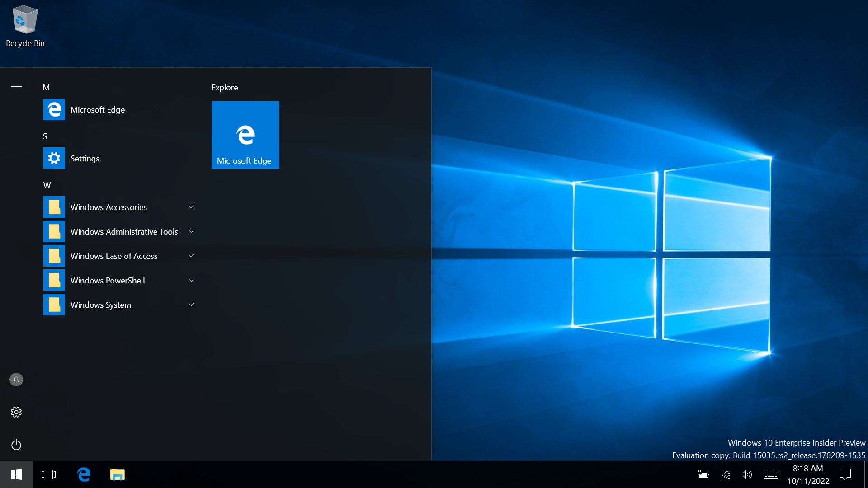Open Task View from taskbar
Viewport: 868px width, 488px height.
pos(49,474)
